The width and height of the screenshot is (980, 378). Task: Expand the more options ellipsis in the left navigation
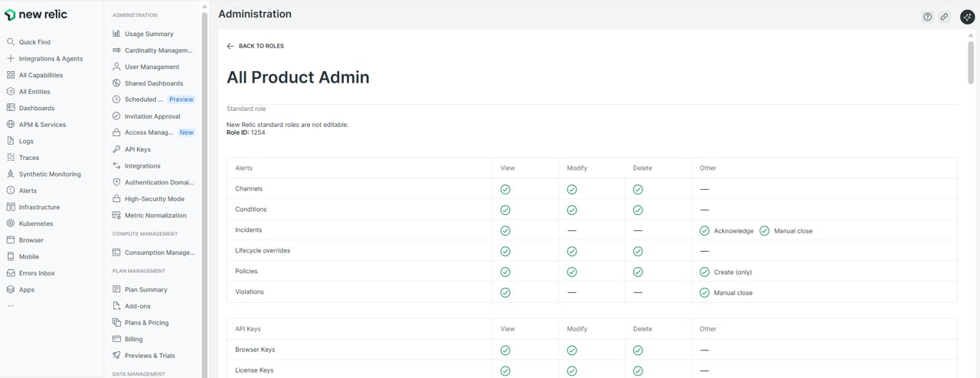pos(11,305)
